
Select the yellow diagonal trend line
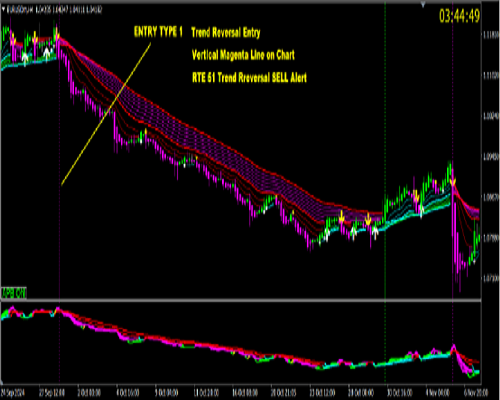(x=106, y=114)
